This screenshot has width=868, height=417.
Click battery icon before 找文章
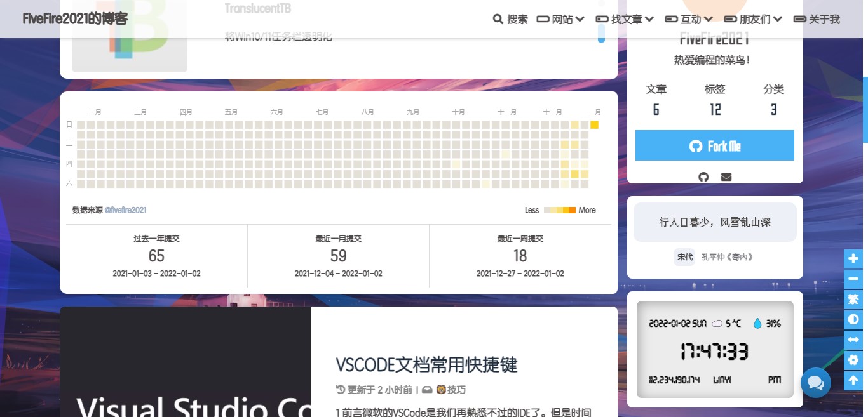point(602,19)
